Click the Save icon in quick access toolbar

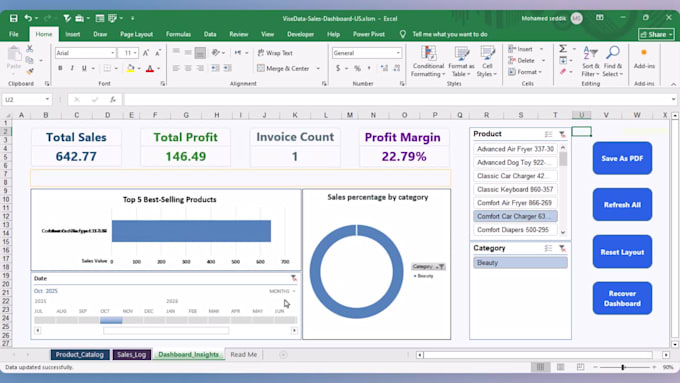(x=13, y=18)
